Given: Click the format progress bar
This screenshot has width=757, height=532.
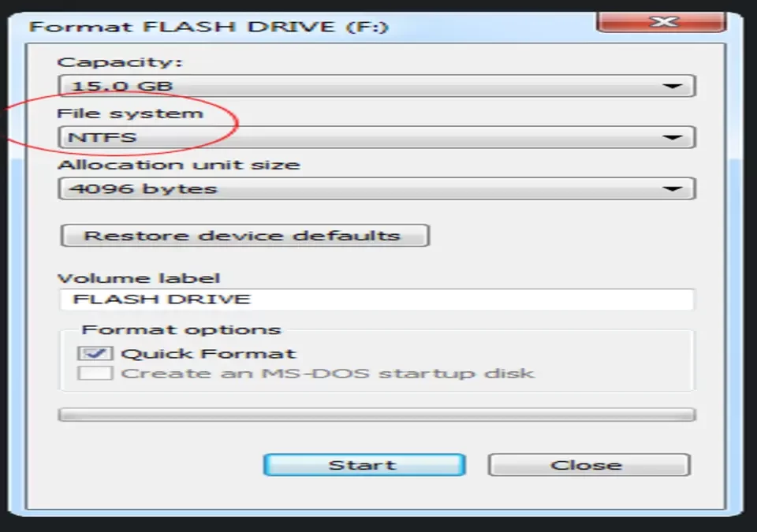Looking at the screenshot, I should click(377, 415).
